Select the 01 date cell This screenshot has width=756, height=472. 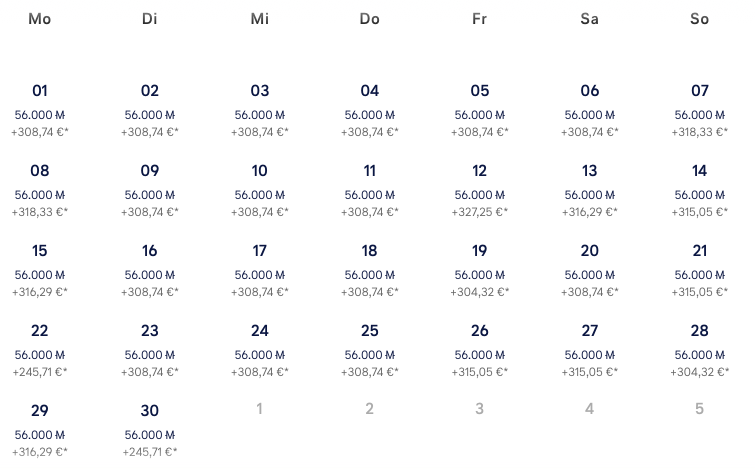[40, 110]
